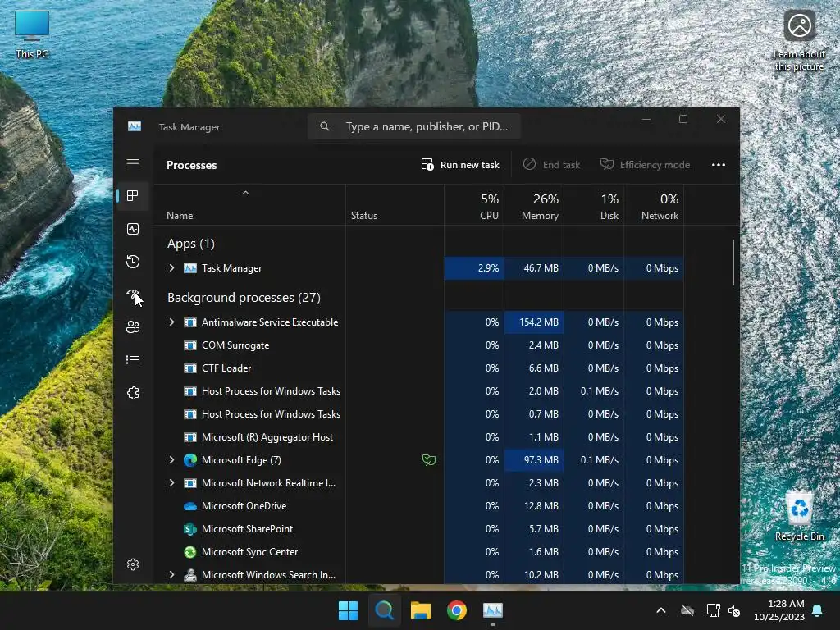Click the OneDrive cloud icon in system tray
Screen dimensions: 840x630
click(x=687, y=610)
